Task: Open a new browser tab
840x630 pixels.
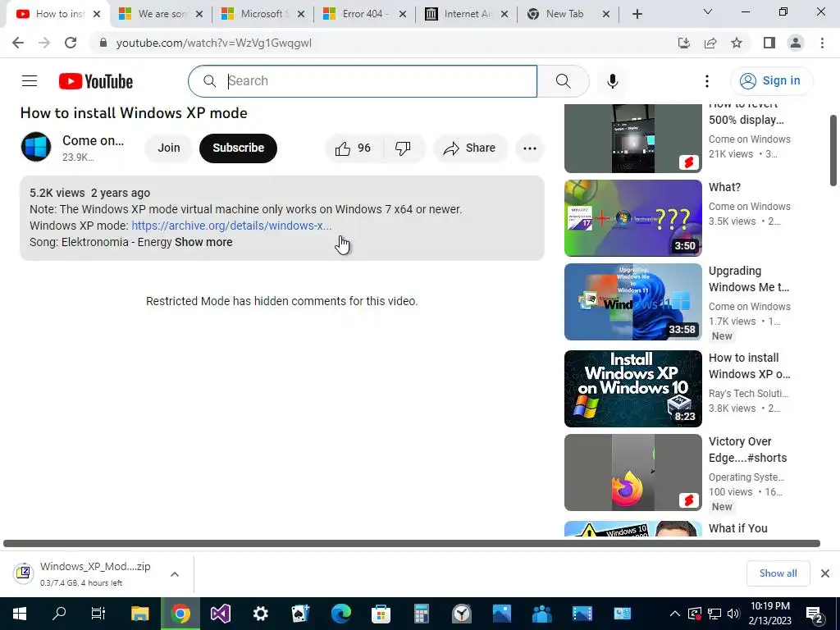Action: tap(637, 14)
